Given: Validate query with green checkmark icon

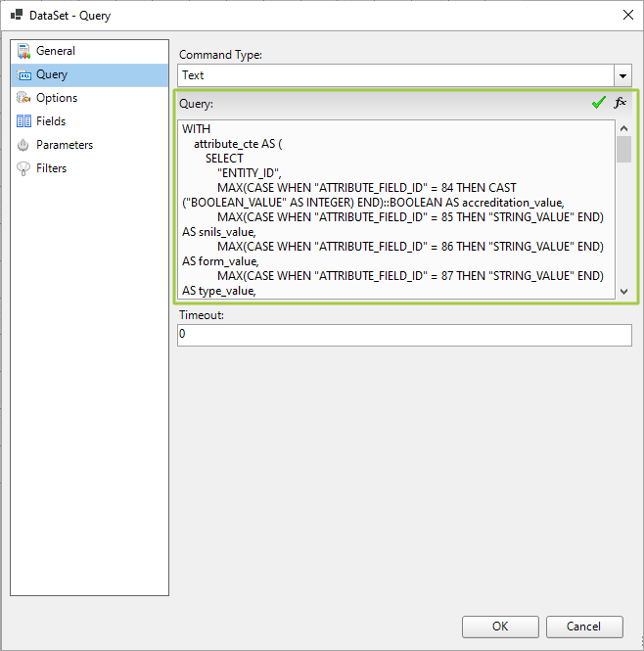Looking at the screenshot, I should point(598,103).
